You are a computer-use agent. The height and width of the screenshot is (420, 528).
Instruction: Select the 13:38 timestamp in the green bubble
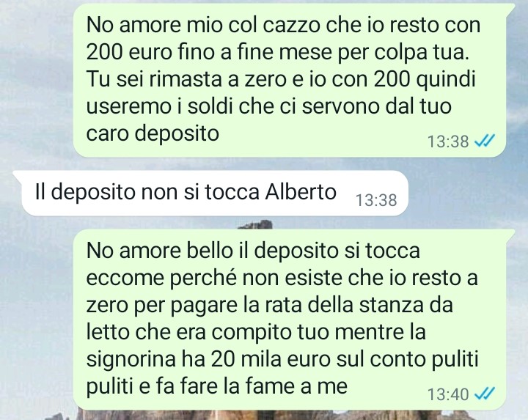(448, 141)
